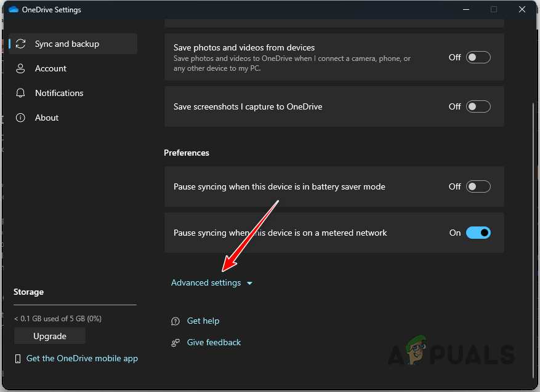Click the storage usage bar
The height and width of the screenshot is (392, 540).
point(75,304)
